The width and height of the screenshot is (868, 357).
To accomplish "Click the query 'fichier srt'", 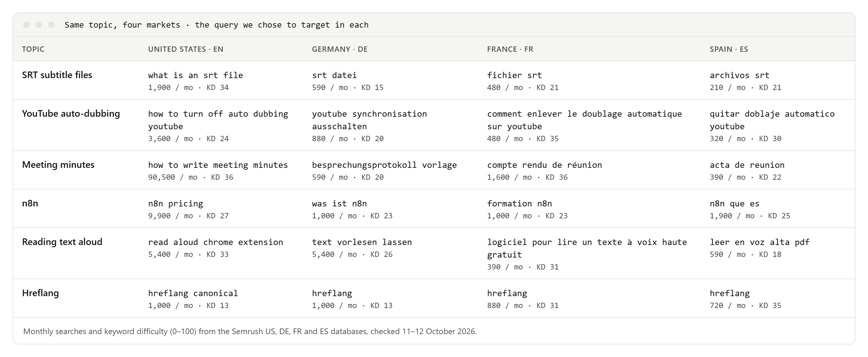I will pos(515,75).
